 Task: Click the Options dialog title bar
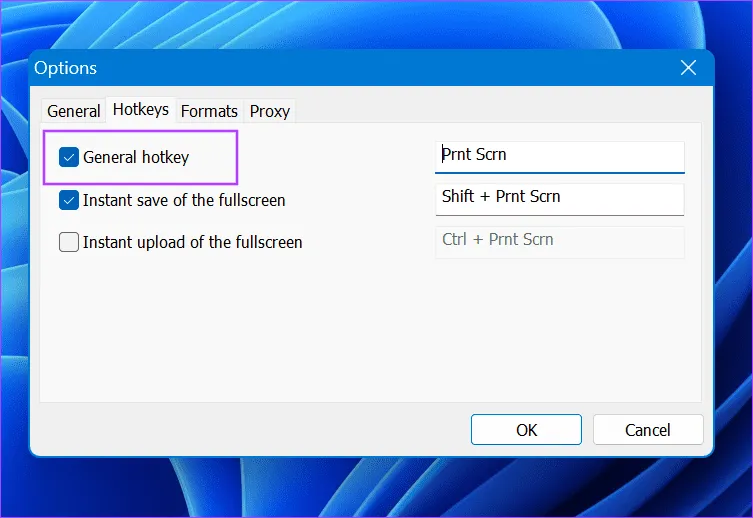point(380,68)
